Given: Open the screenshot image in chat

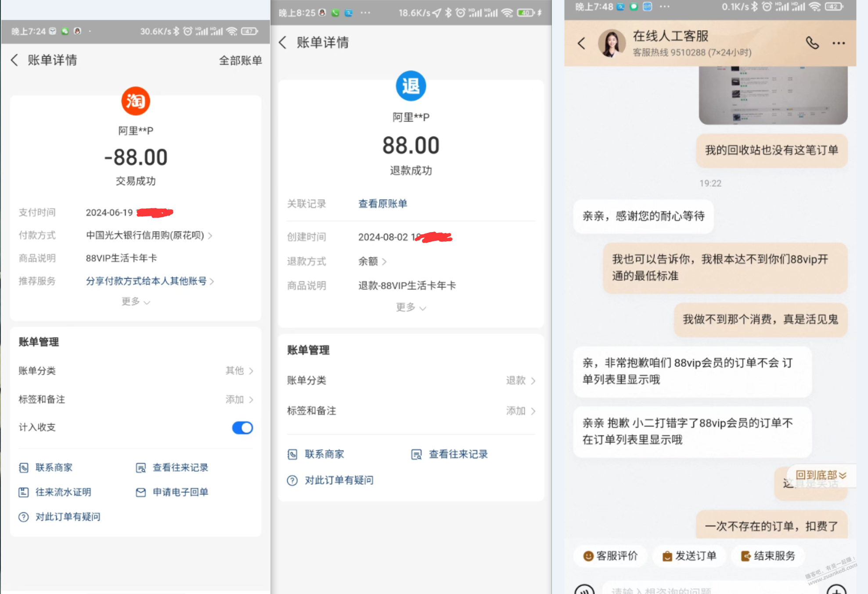Looking at the screenshot, I should (x=773, y=95).
